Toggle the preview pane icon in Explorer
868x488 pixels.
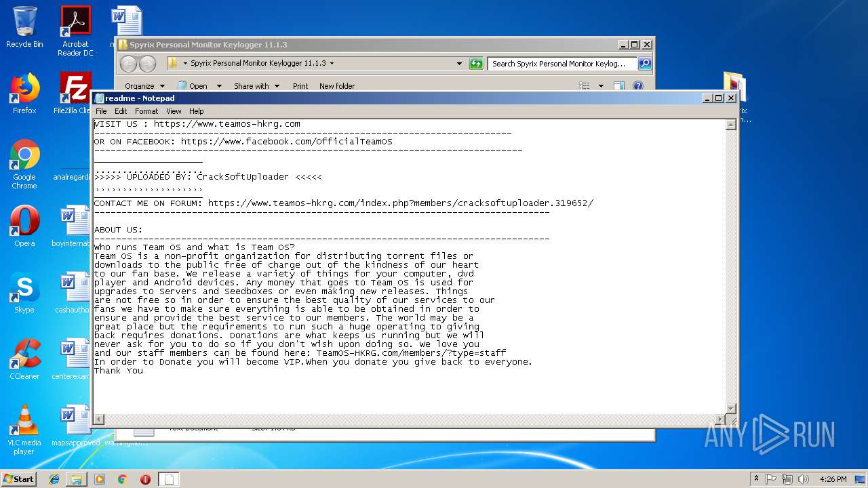pyautogui.click(x=618, y=86)
